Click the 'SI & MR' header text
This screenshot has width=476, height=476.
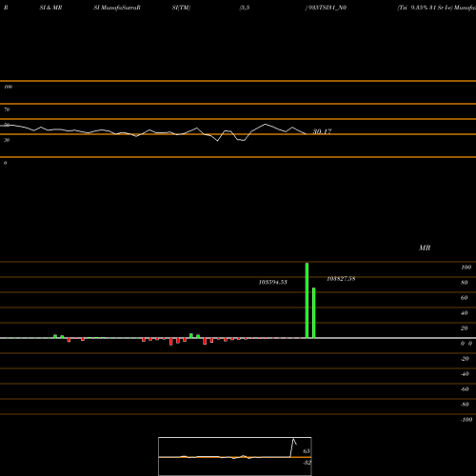pyautogui.click(x=50, y=8)
